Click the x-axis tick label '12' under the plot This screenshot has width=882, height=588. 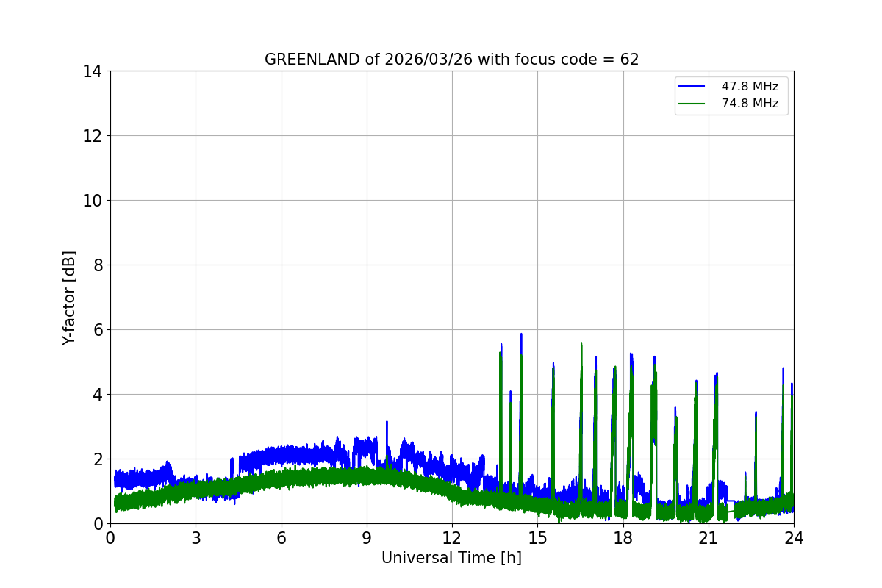click(x=452, y=538)
